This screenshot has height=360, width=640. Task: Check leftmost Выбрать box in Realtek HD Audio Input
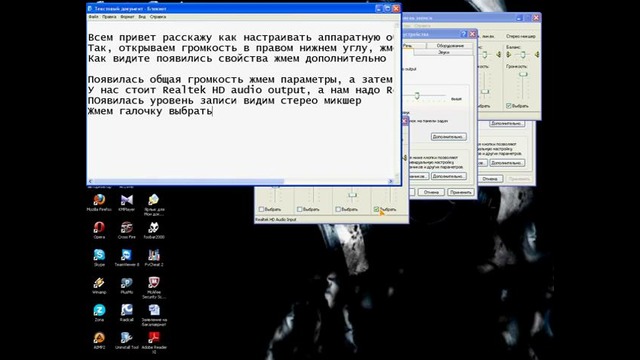(261, 209)
